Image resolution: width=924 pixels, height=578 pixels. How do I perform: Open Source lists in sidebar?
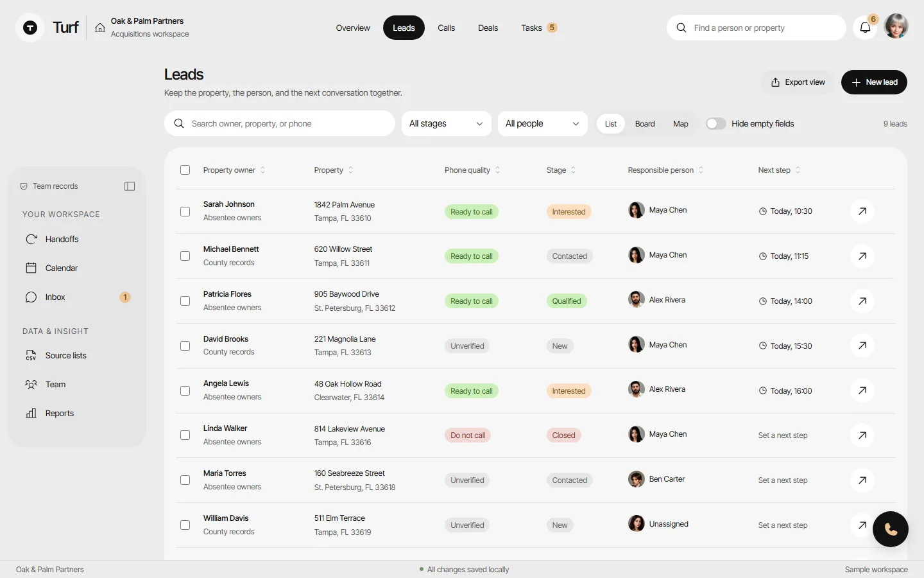(x=77, y=355)
